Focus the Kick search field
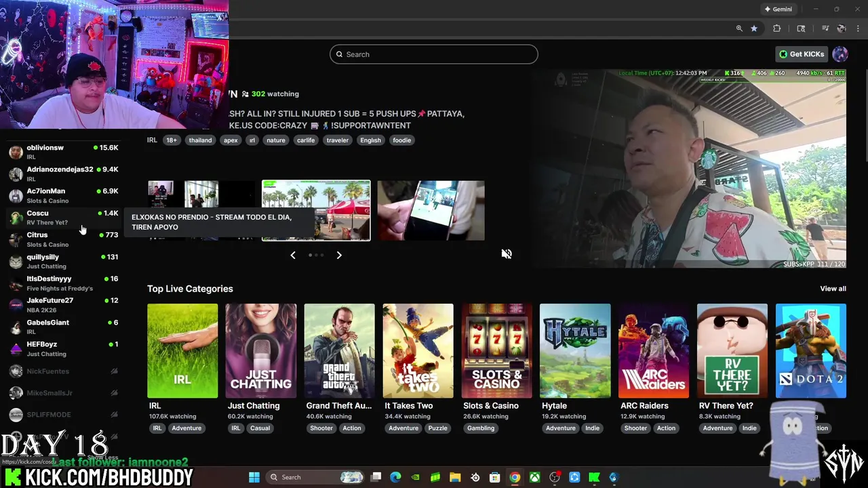This screenshot has width=868, height=488. pos(434,54)
